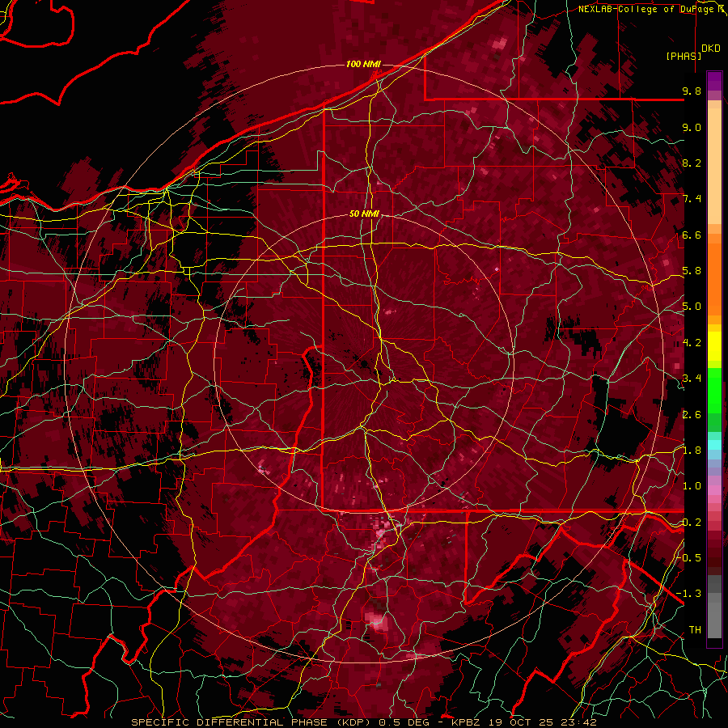
Task: Click the pink segment of the color bar
Action: pos(714,491)
